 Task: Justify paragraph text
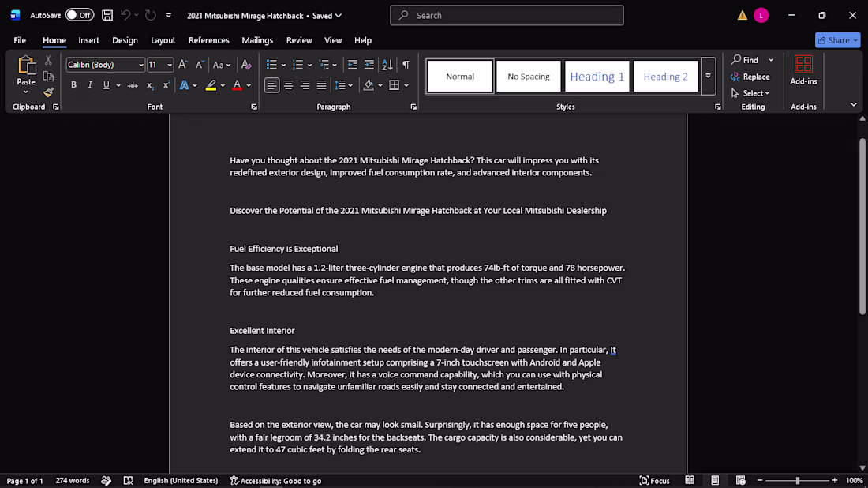click(x=321, y=85)
